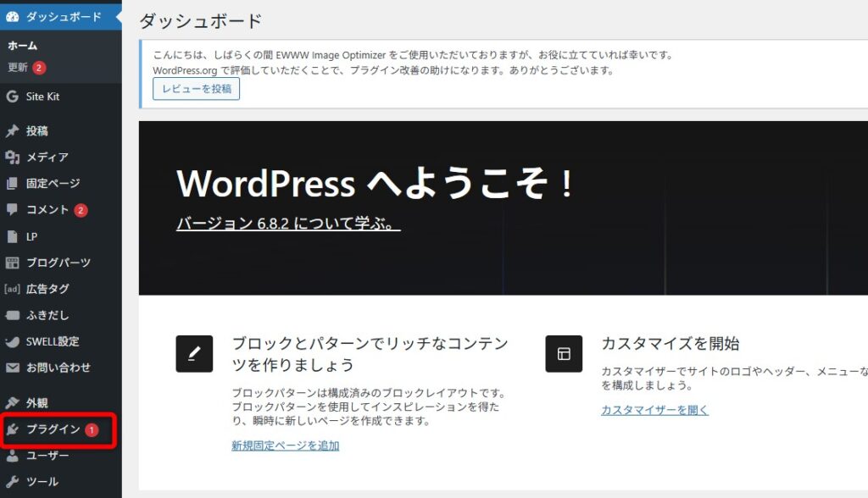
Task: Click the レビューを投稿 button
Action: tap(196, 89)
